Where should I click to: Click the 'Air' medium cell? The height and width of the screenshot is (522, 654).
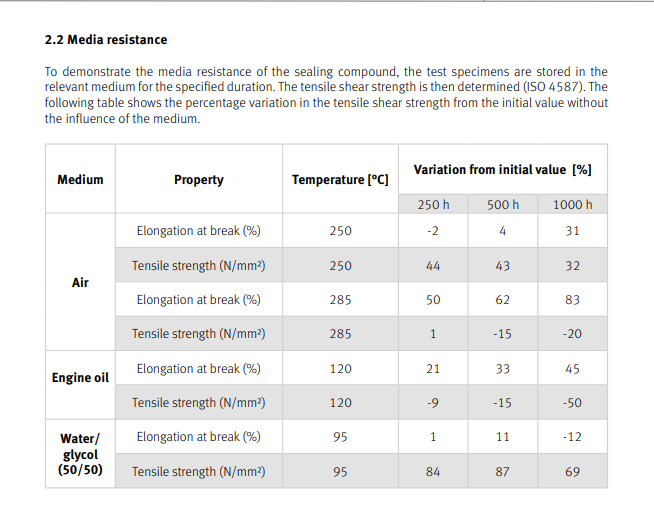tap(80, 283)
